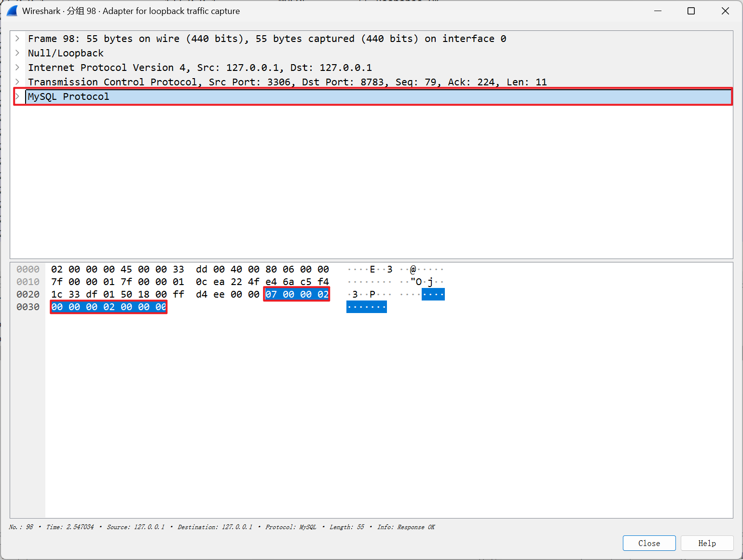Open Help for packet window
The image size is (743, 560).
click(707, 543)
